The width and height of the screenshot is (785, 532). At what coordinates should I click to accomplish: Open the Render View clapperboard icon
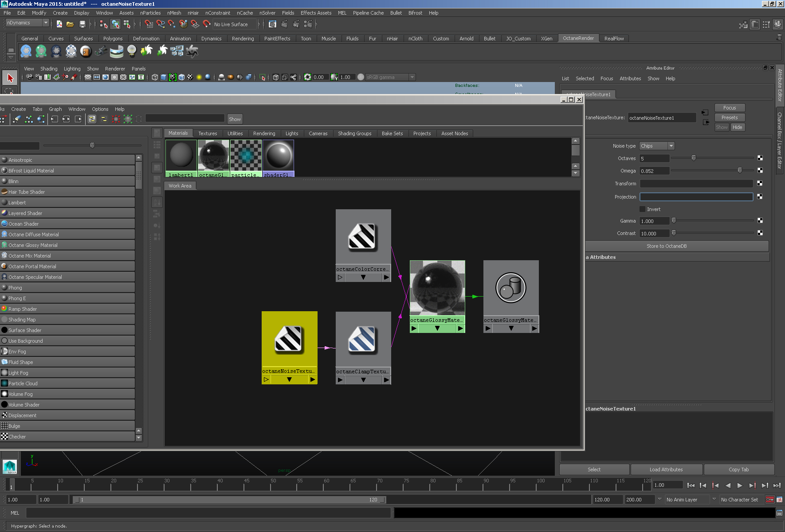pyautogui.click(x=272, y=24)
